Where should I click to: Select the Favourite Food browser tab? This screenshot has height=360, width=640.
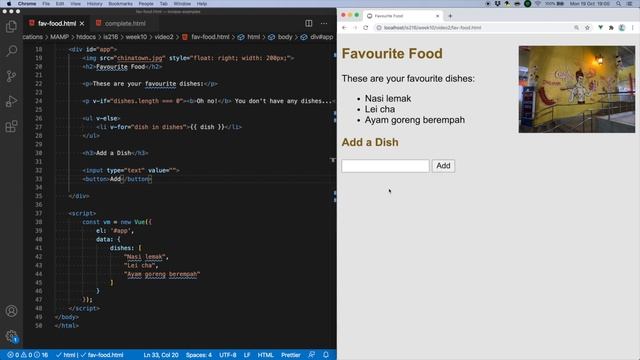[403, 16]
